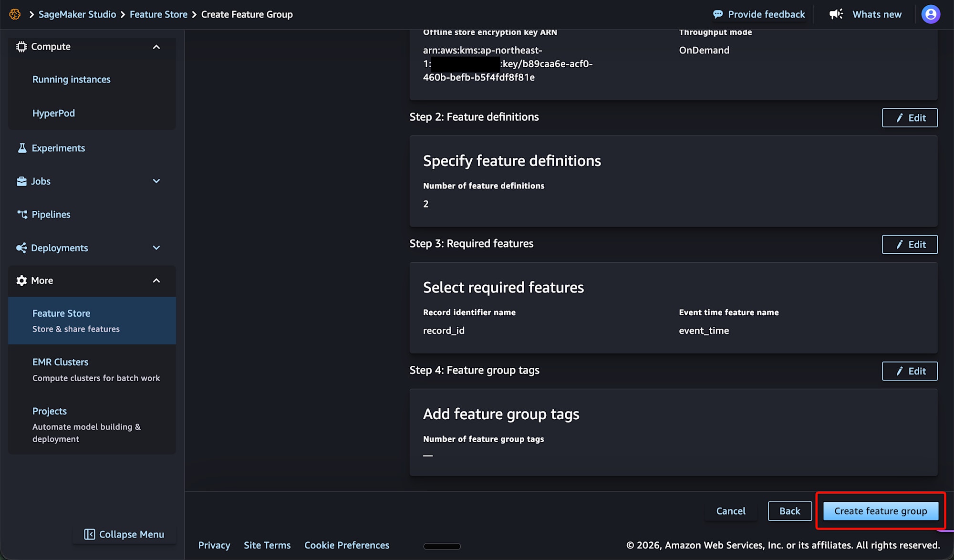
Task: Click the Collapse Menu button
Action: point(124,534)
